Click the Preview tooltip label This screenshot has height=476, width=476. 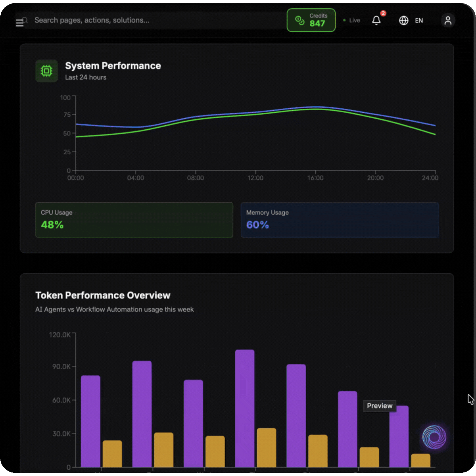[x=380, y=406]
